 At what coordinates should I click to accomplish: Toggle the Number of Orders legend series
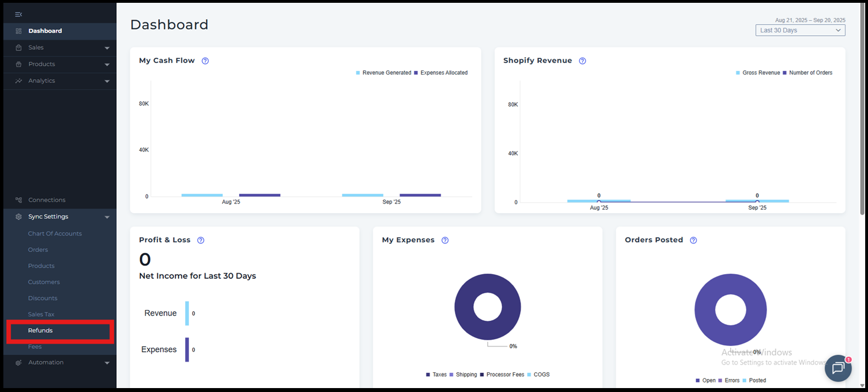(810, 73)
